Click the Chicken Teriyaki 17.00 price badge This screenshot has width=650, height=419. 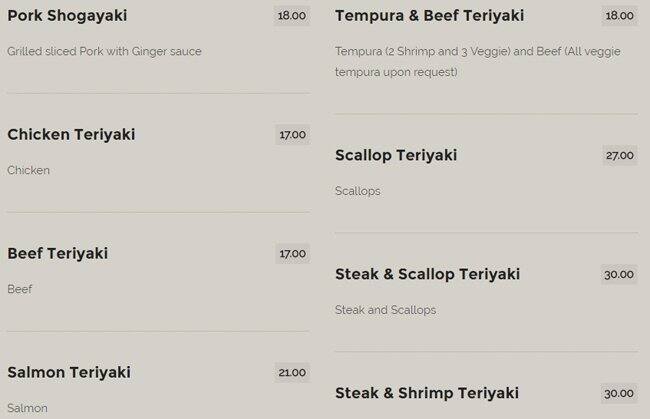(x=292, y=134)
